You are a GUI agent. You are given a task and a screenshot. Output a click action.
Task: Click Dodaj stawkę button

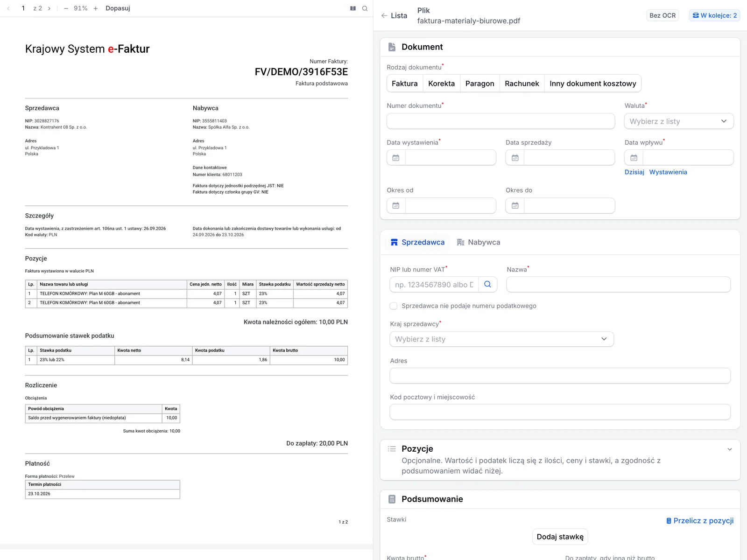(560, 537)
